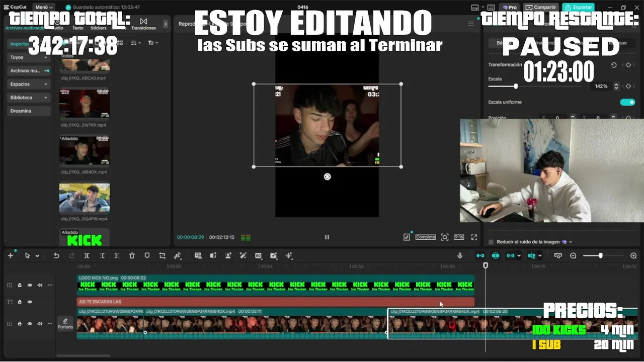
Task: Adjust the Escala percentage stepper arrows
Action: (616, 86)
